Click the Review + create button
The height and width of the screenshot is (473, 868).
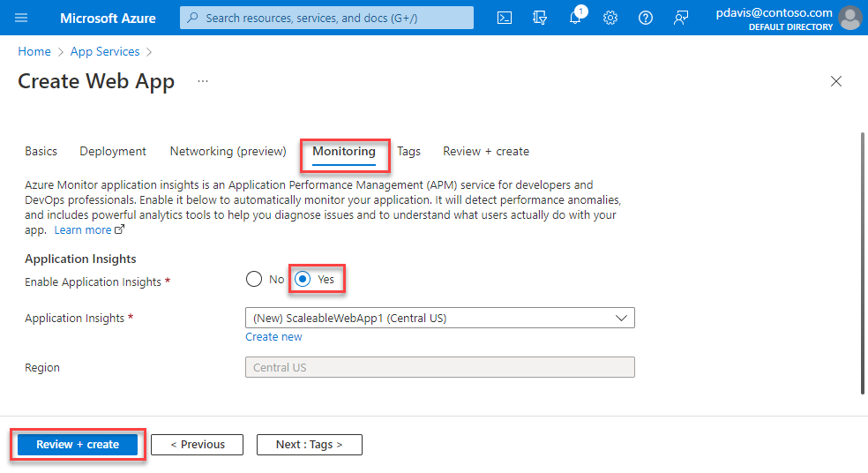[78, 445]
